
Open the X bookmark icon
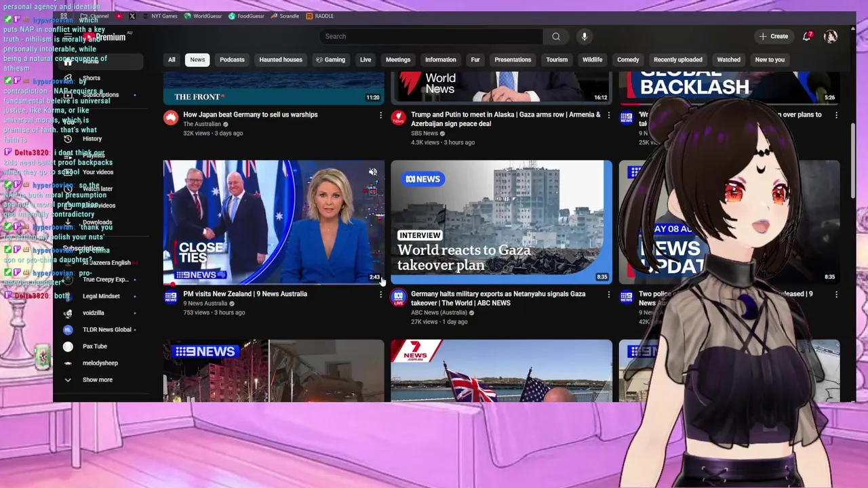(132, 16)
